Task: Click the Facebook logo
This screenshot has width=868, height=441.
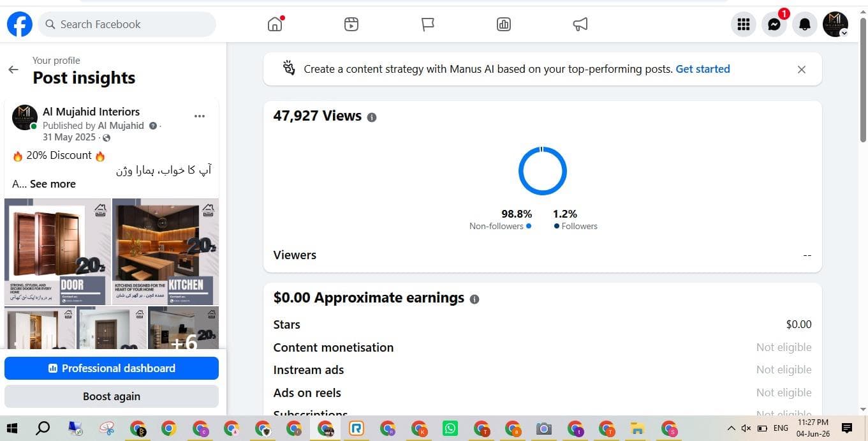Action: pyautogui.click(x=20, y=24)
